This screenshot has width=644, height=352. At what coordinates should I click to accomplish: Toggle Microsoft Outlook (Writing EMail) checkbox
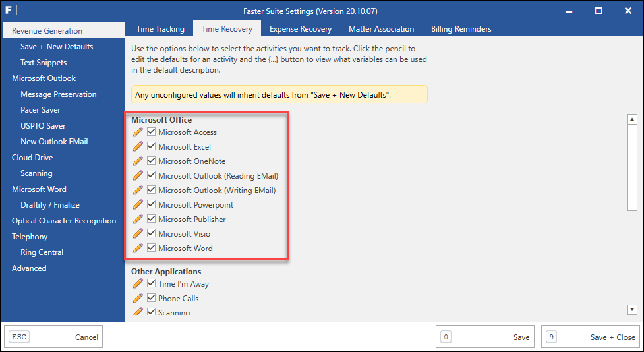point(151,190)
